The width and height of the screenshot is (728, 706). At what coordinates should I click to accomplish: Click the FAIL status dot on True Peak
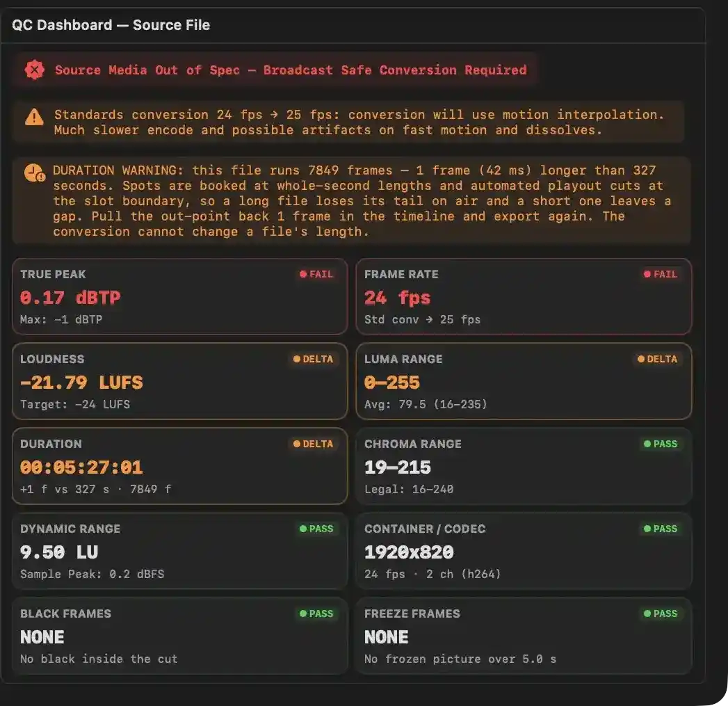point(303,274)
